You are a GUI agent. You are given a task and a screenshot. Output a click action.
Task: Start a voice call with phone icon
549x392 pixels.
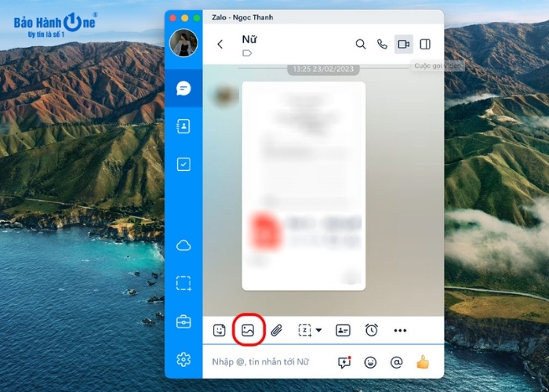point(382,44)
